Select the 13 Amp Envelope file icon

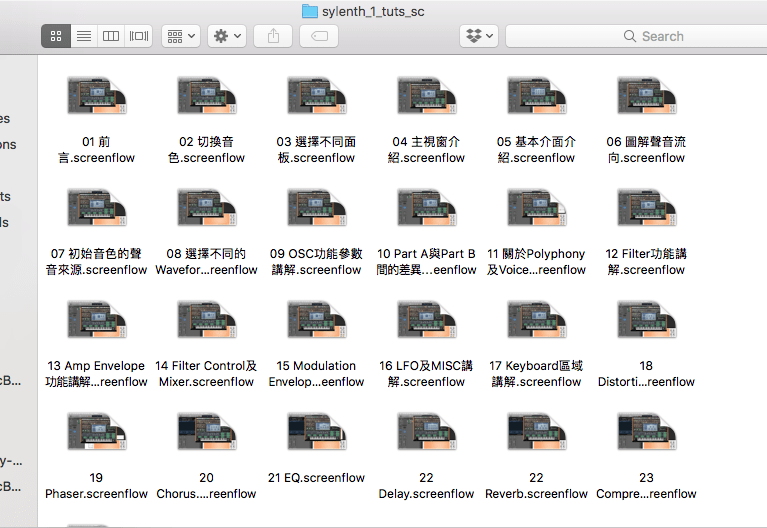click(x=96, y=319)
